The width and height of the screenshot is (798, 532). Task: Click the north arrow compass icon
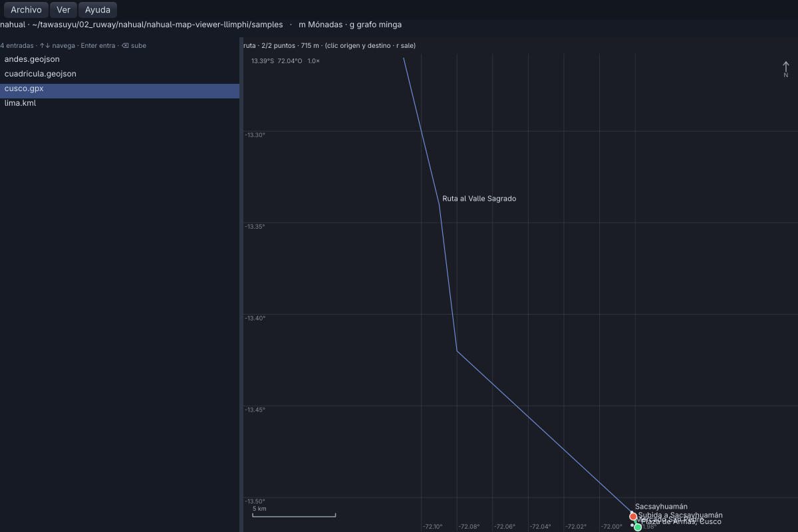(x=785, y=69)
